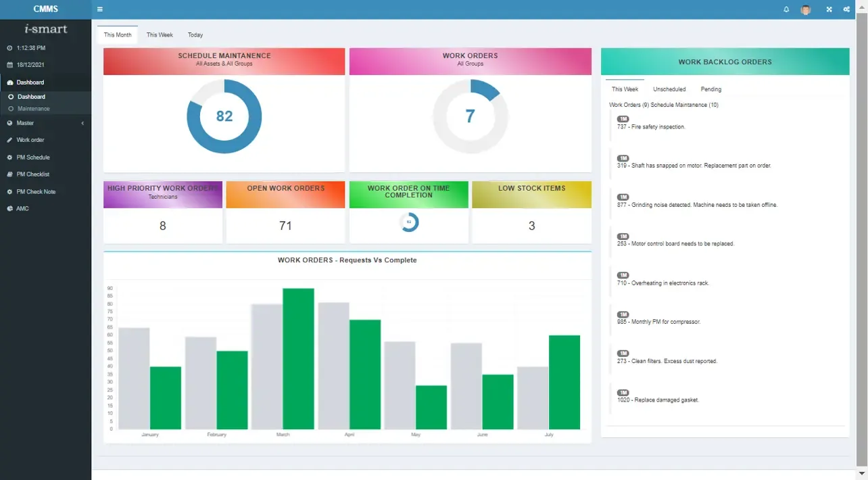The image size is (868, 480).
Task: Click the clock icon beside 1:12:38 PM
Action: click(9, 48)
